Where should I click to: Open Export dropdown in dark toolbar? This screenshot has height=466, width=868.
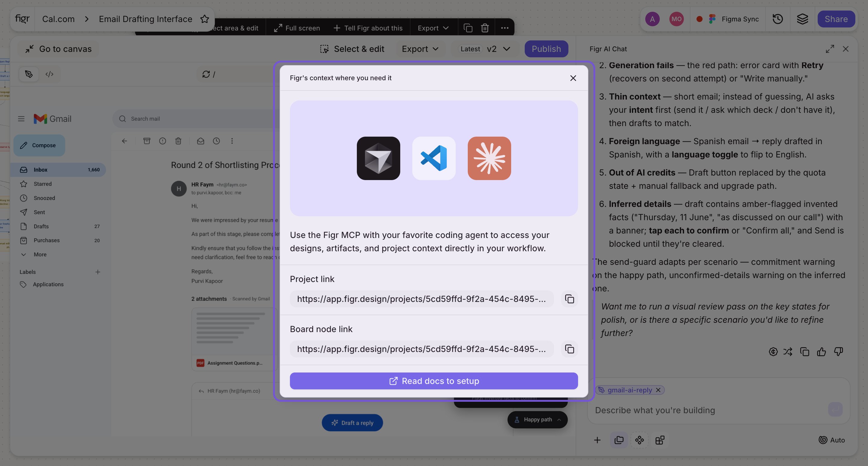[x=433, y=28]
